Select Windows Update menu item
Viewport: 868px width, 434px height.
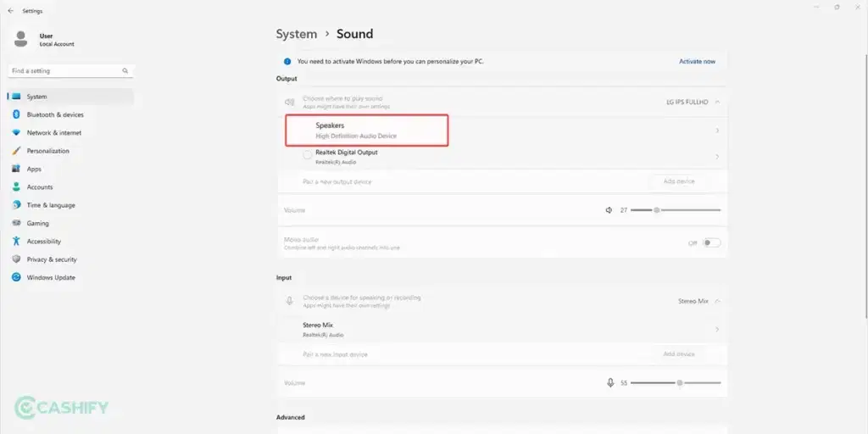(x=71, y=277)
